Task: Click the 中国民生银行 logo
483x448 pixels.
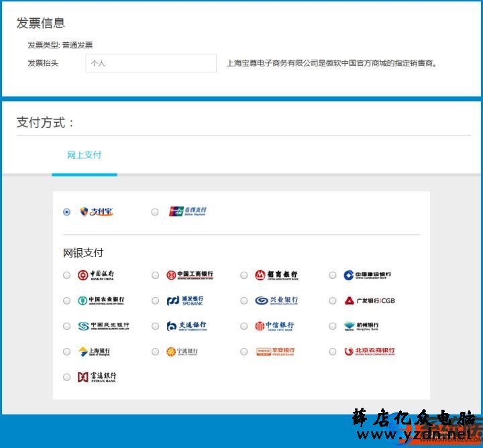Action: click(x=103, y=326)
